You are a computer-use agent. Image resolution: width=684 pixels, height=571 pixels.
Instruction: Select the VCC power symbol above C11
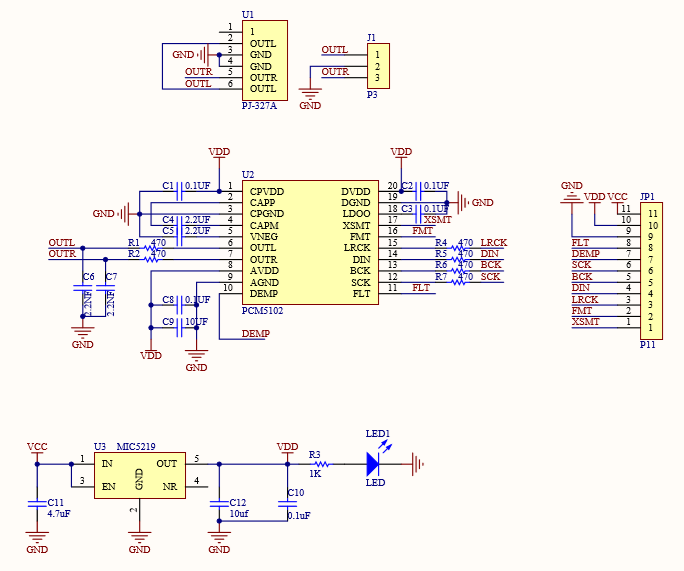coord(37,453)
